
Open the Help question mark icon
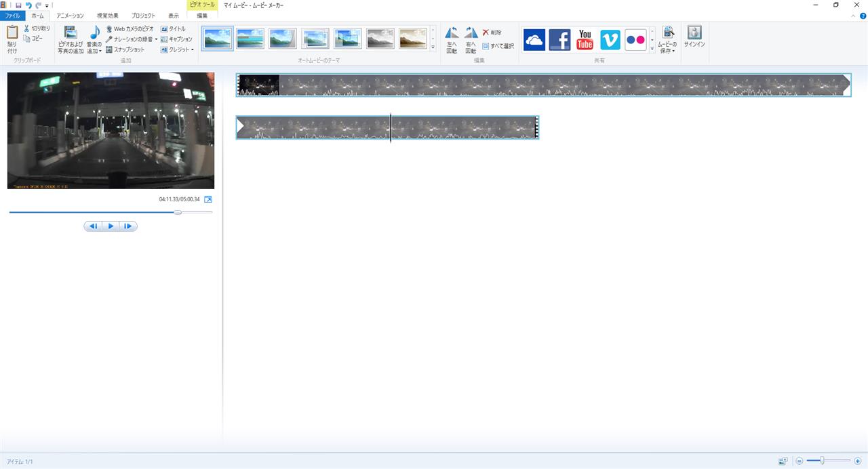862,15
